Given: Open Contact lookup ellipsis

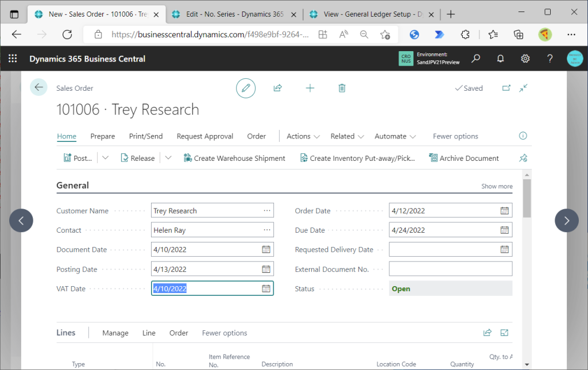Looking at the screenshot, I should 266,230.
